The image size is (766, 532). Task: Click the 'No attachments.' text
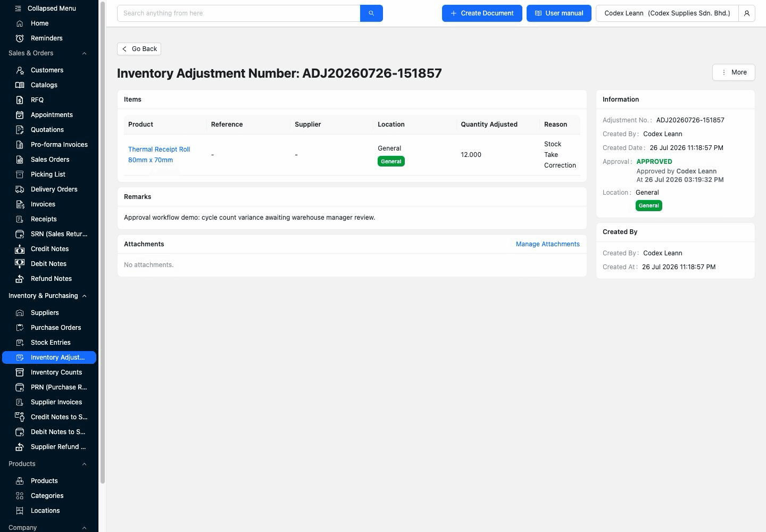tap(148, 265)
